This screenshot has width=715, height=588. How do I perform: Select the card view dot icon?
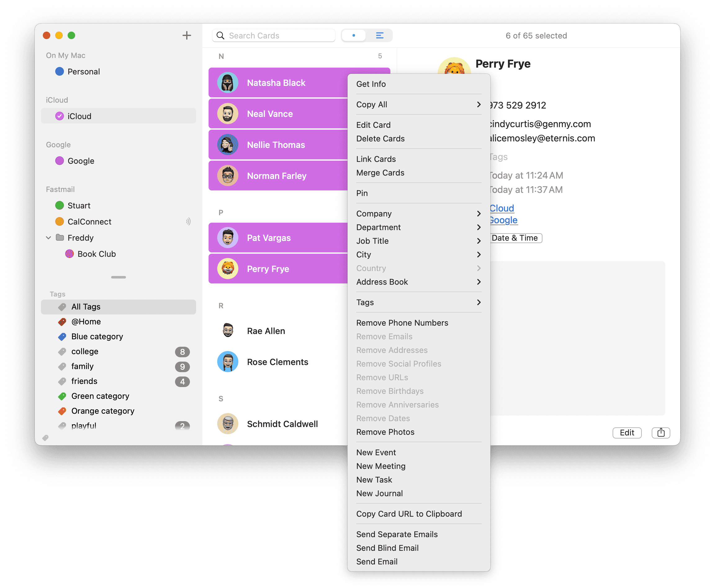[353, 35]
